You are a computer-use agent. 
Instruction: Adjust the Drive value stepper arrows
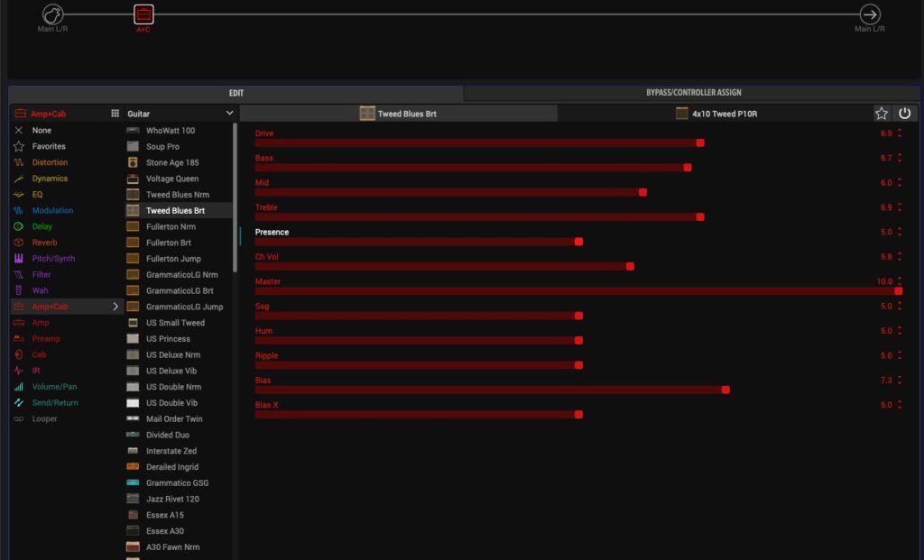point(899,133)
